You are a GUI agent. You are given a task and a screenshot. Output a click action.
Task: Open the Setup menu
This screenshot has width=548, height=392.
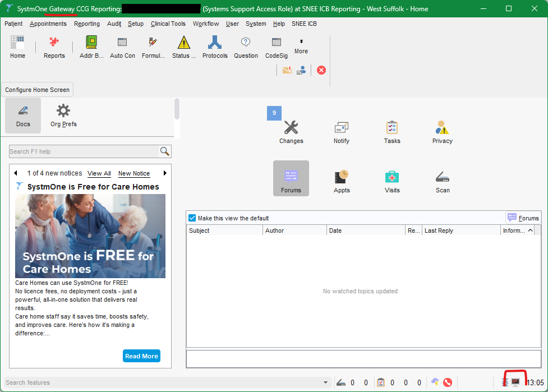click(x=136, y=24)
